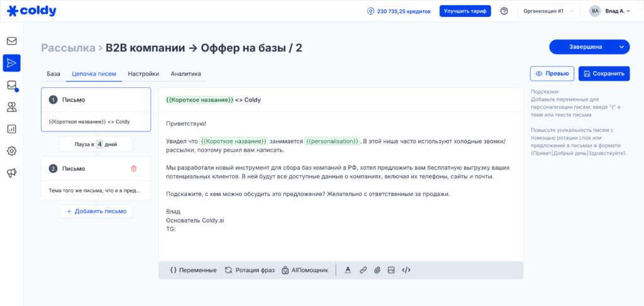The image size is (644, 306).
Task: Click the Превью button
Action: coord(552,74)
